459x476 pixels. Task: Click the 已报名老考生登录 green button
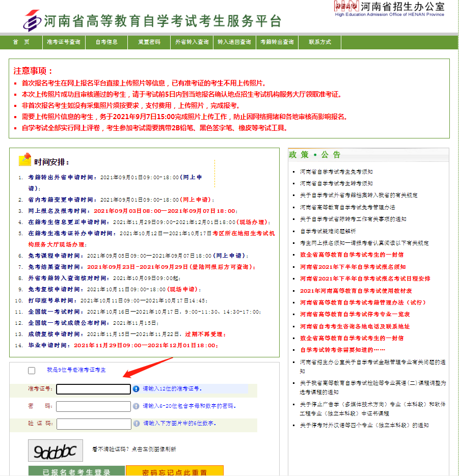(76, 471)
